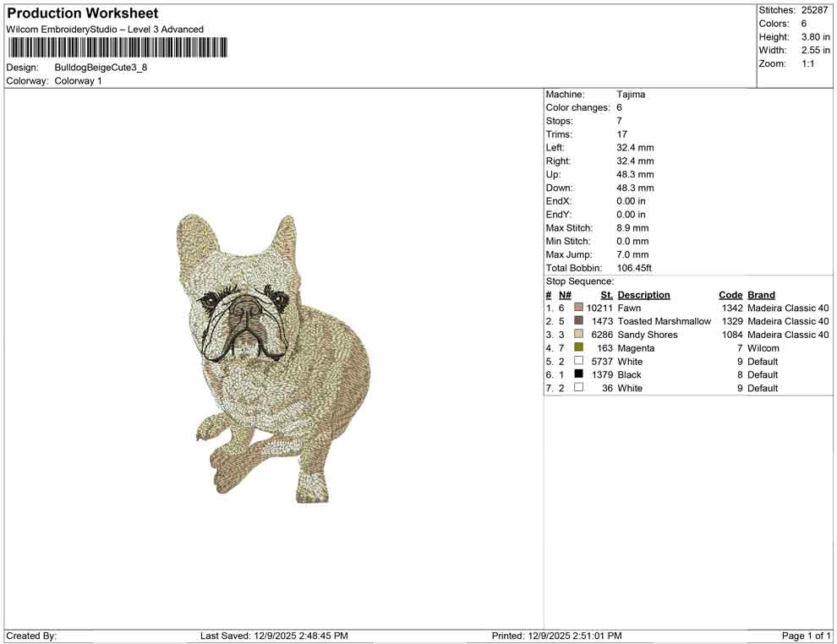Open the Tajima machine selection

[x=629, y=94]
